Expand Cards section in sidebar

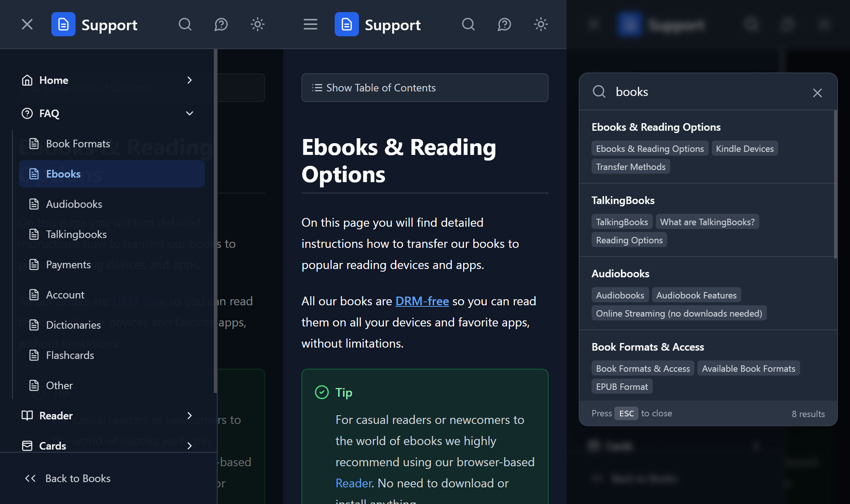(x=190, y=446)
